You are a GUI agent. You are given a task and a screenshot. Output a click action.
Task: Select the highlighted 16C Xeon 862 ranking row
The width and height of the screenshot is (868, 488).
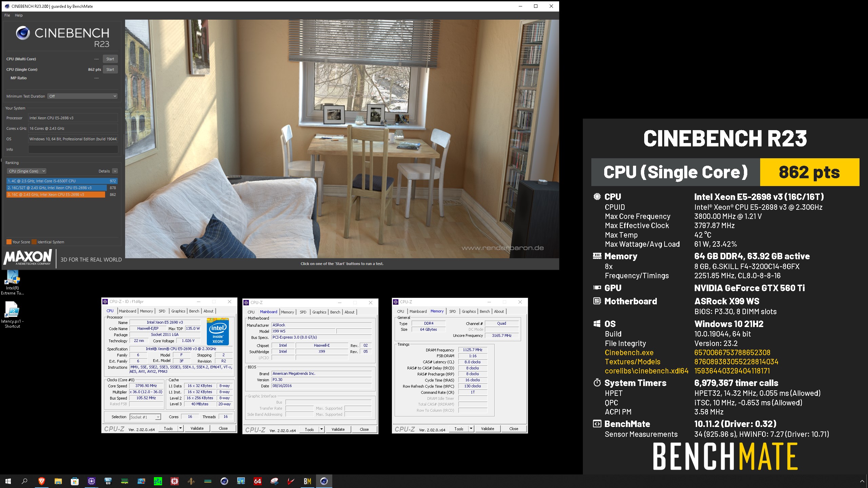pos(61,195)
